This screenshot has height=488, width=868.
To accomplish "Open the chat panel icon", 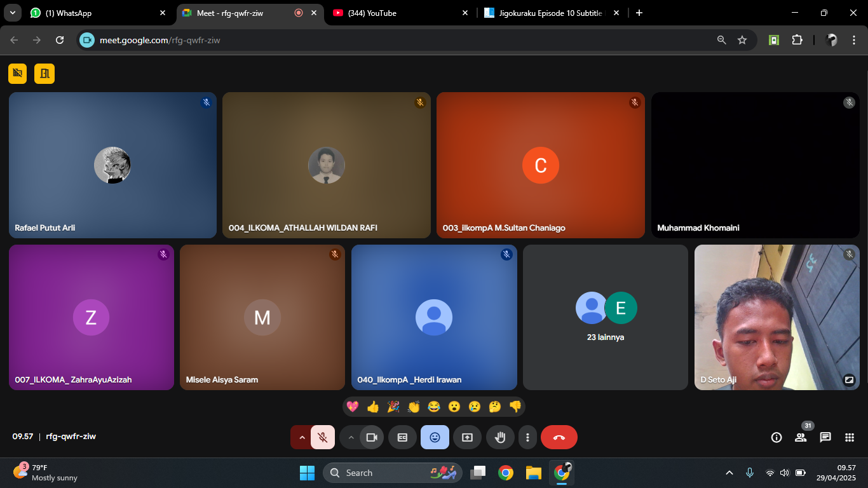I will [x=825, y=437].
